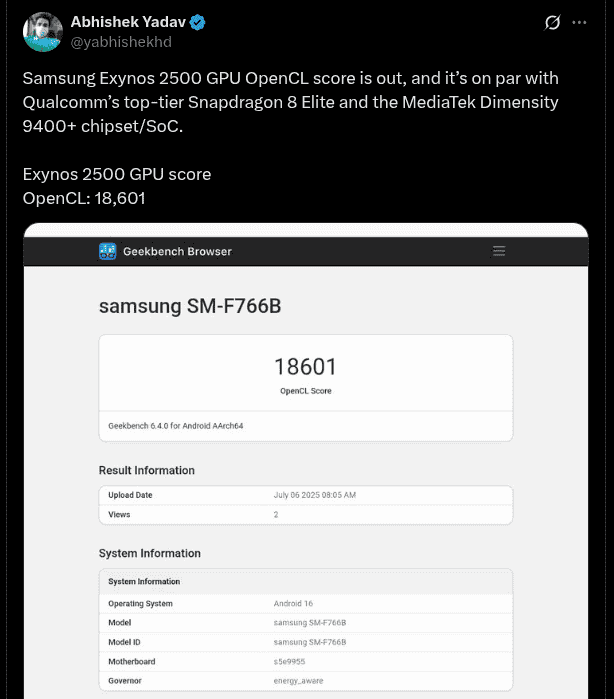The image size is (614, 699).
Task: Select the Operating System Android 16 row
Action: pyautogui.click(x=305, y=604)
